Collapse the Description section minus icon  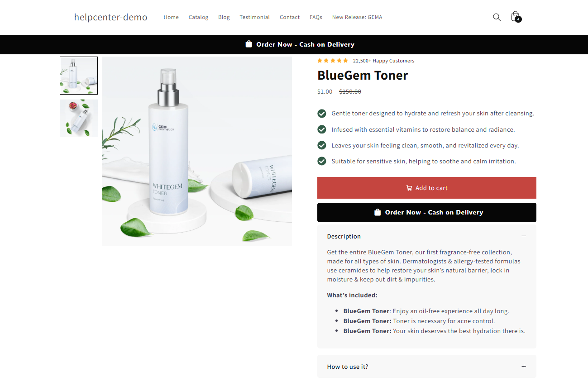[524, 236]
